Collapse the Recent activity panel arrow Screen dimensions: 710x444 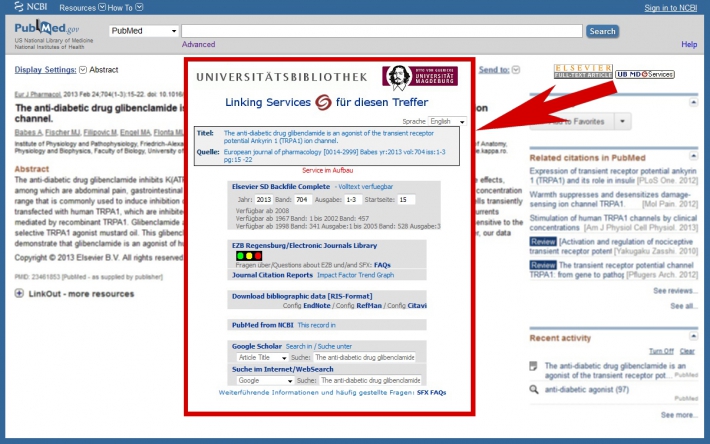pos(693,336)
